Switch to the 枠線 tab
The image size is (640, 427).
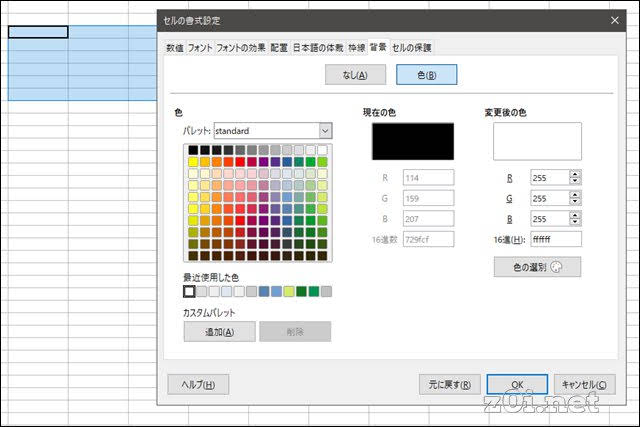[356, 48]
